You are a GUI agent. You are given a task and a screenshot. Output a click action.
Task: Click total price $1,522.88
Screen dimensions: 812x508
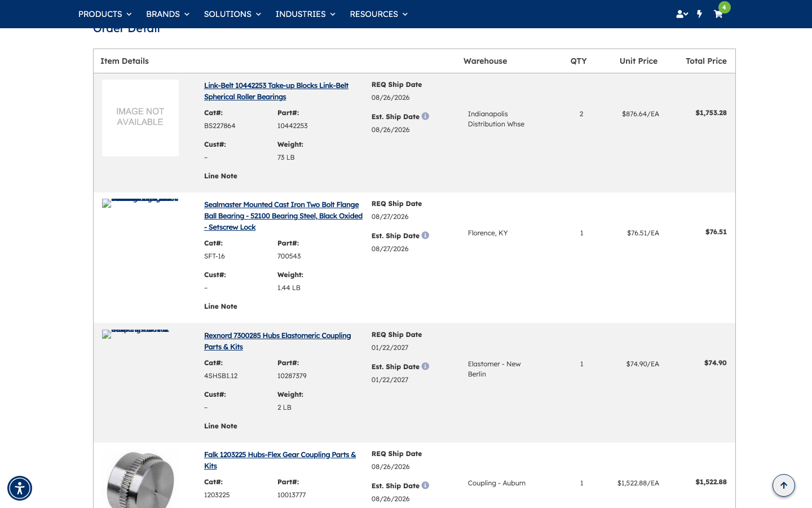(710, 482)
